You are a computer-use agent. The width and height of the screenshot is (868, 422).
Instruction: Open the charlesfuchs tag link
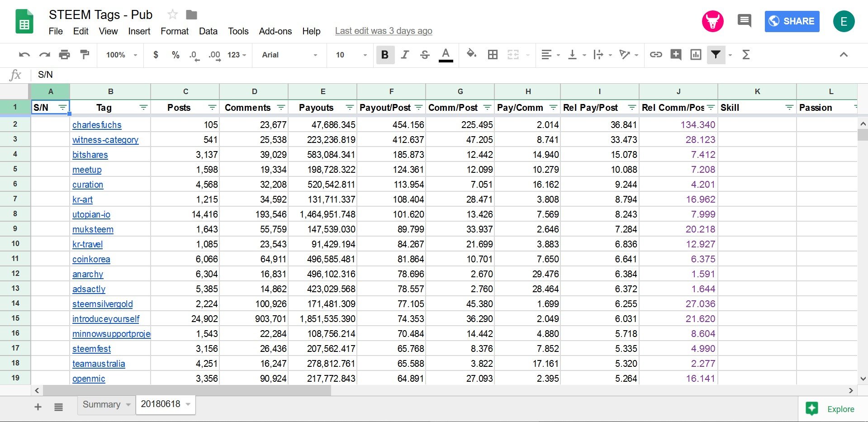[97, 125]
